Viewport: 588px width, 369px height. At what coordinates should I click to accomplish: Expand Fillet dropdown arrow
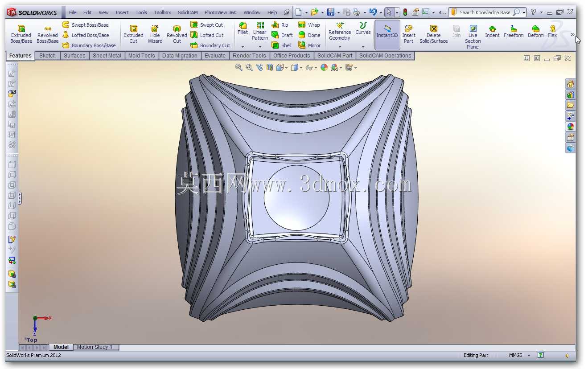click(x=243, y=47)
